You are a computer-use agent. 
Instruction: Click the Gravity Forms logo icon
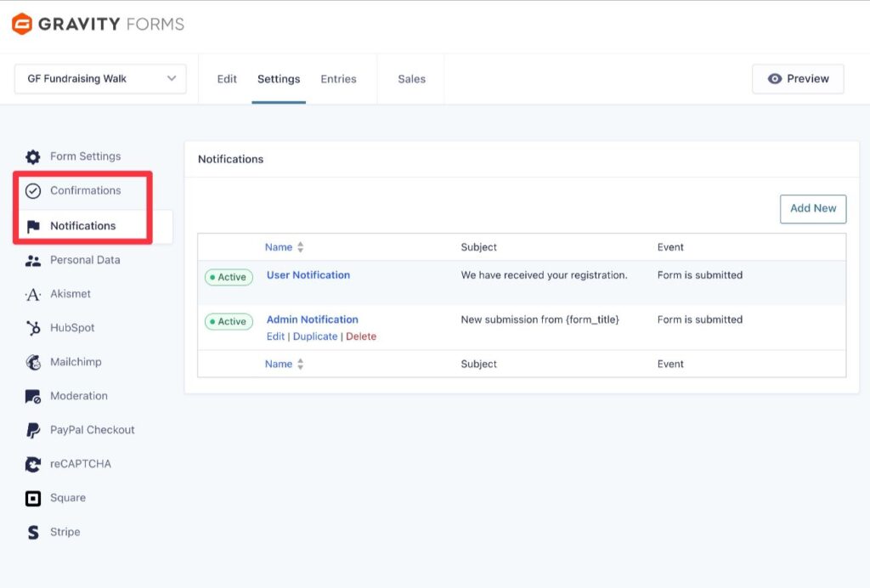point(22,24)
